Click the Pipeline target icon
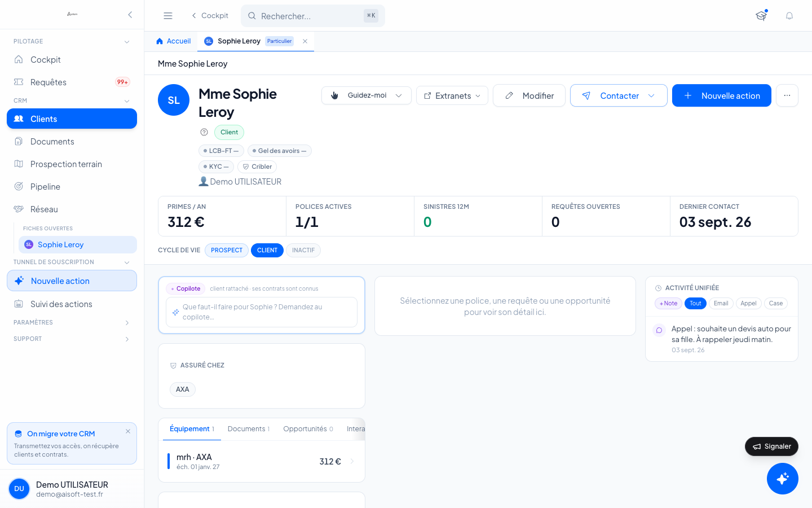The width and height of the screenshot is (812, 508). [x=19, y=186]
